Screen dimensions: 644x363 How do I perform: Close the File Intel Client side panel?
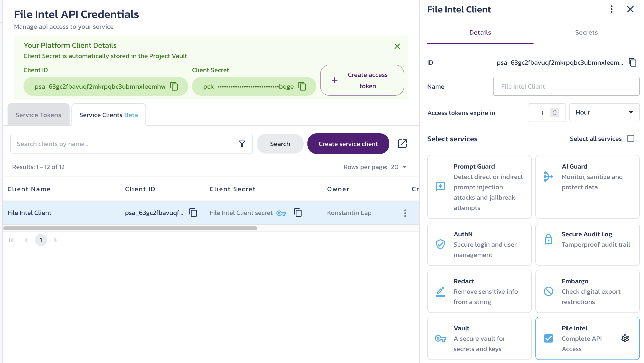pyautogui.click(x=630, y=9)
